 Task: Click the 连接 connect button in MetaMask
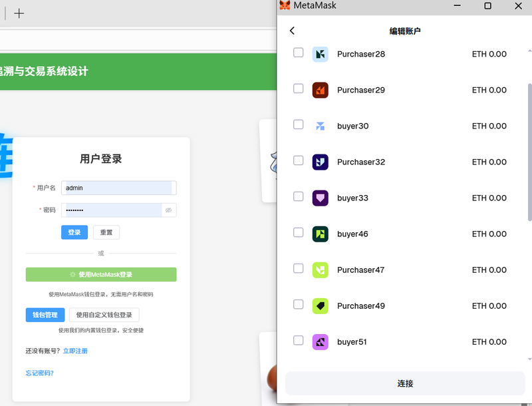405,383
